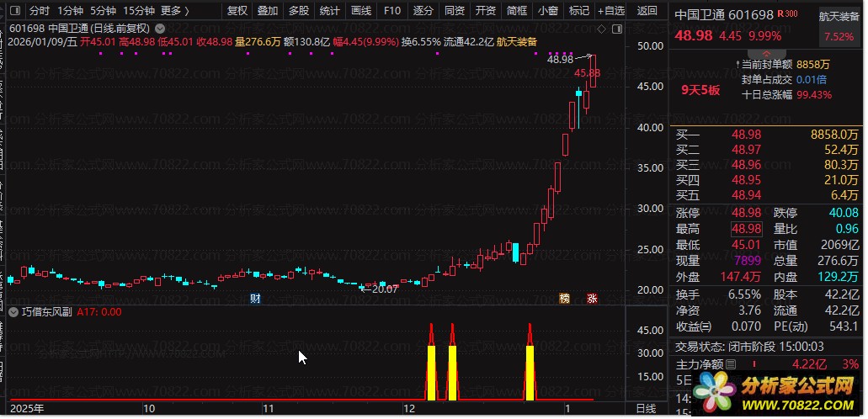This screenshot has width=868, height=419.
Task: Click the 市值 value 2069亿
Action: (x=839, y=245)
